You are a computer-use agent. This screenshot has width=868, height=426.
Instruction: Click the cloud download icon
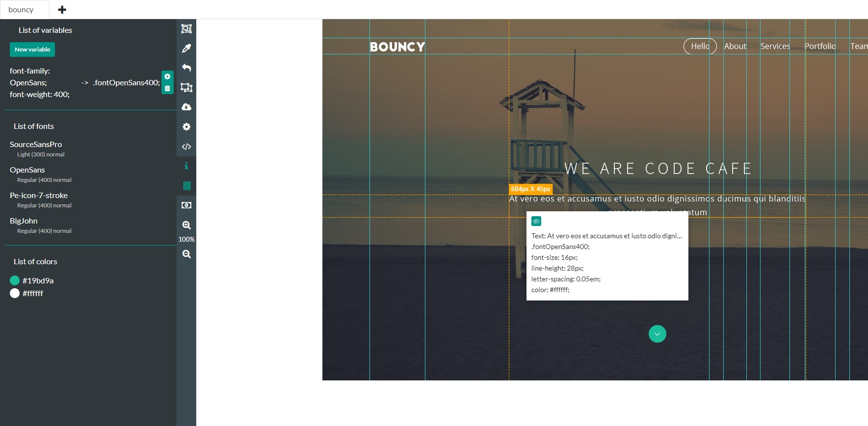(186, 107)
